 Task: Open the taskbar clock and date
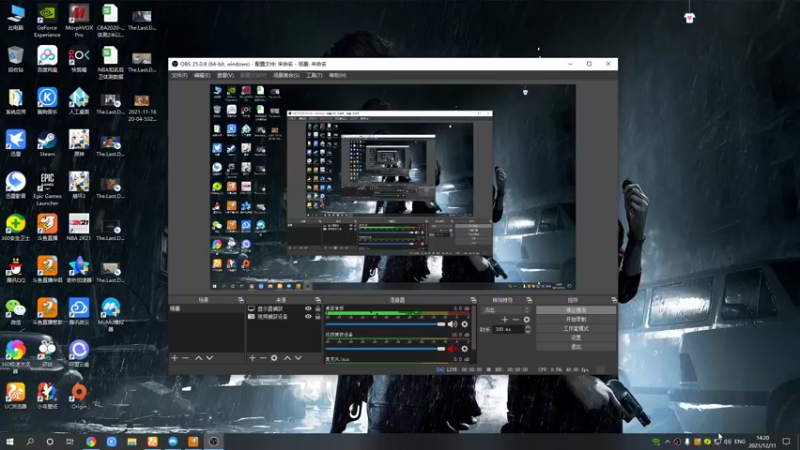pyautogui.click(x=762, y=442)
